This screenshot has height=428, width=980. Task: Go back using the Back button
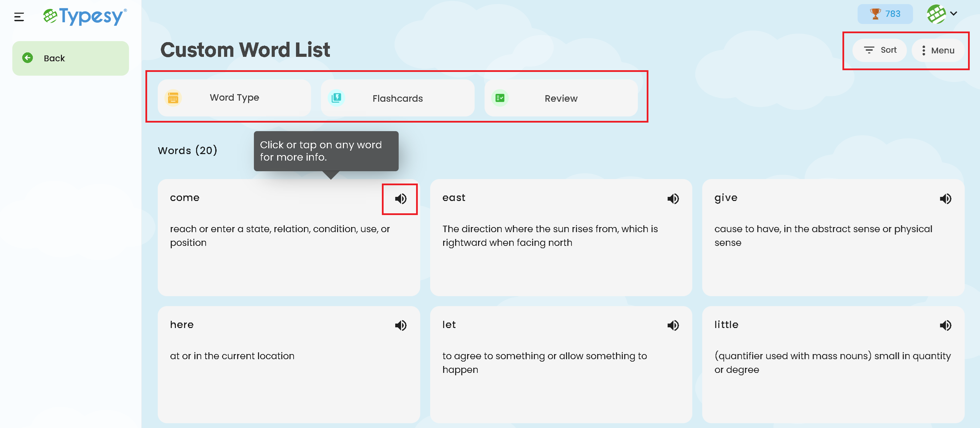(x=70, y=58)
